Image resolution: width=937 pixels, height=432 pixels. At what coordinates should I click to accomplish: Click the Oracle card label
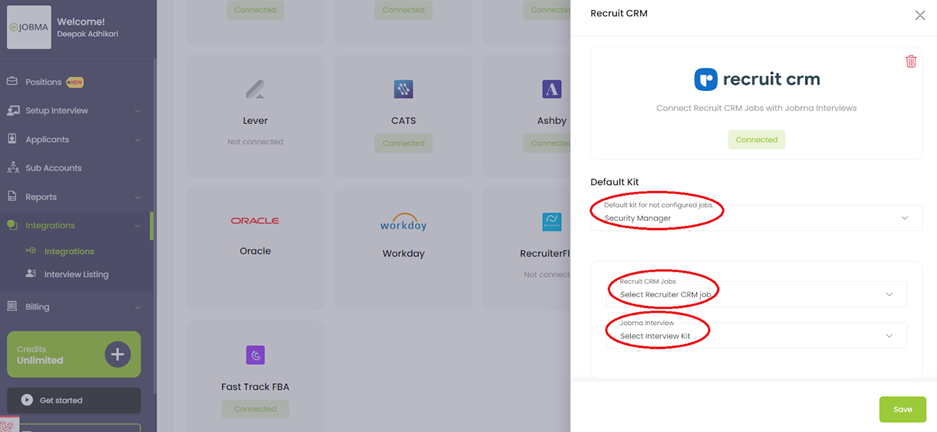pyautogui.click(x=255, y=251)
